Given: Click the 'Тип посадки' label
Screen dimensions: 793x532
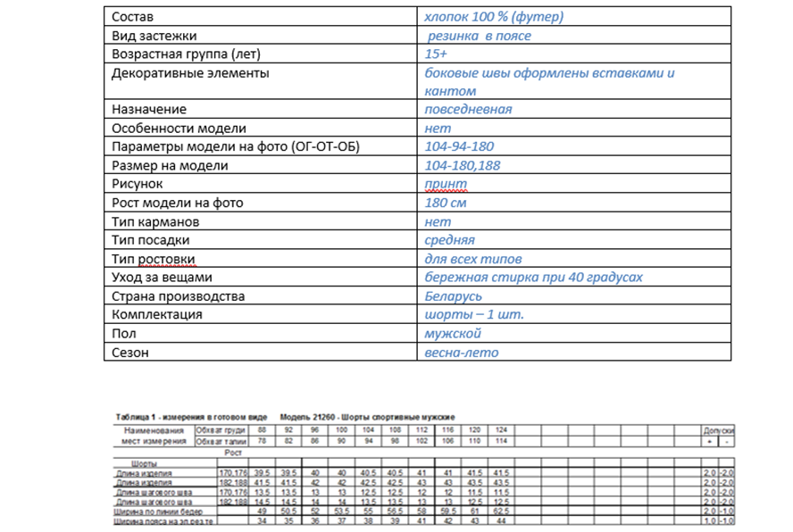Looking at the screenshot, I should tap(151, 240).
